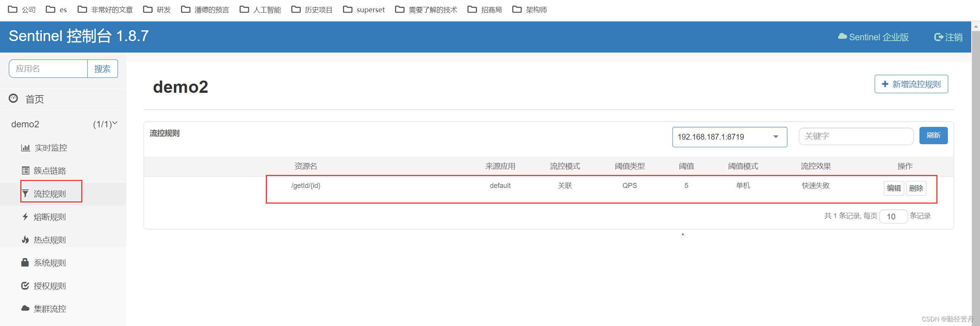980x326 pixels.
Task: Click the flame icon for 热点规则
Action: point(25,240)
